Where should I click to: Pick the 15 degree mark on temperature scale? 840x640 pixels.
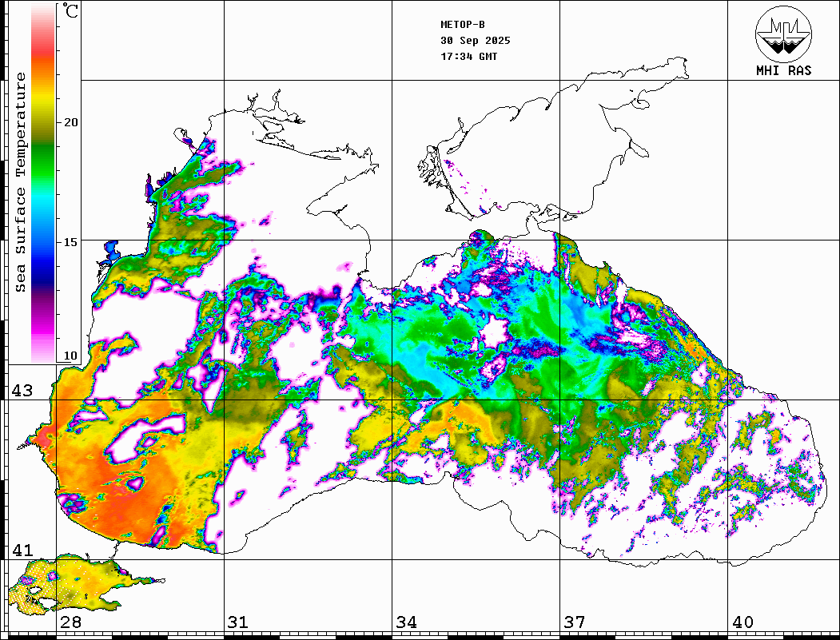coord(71,242)
